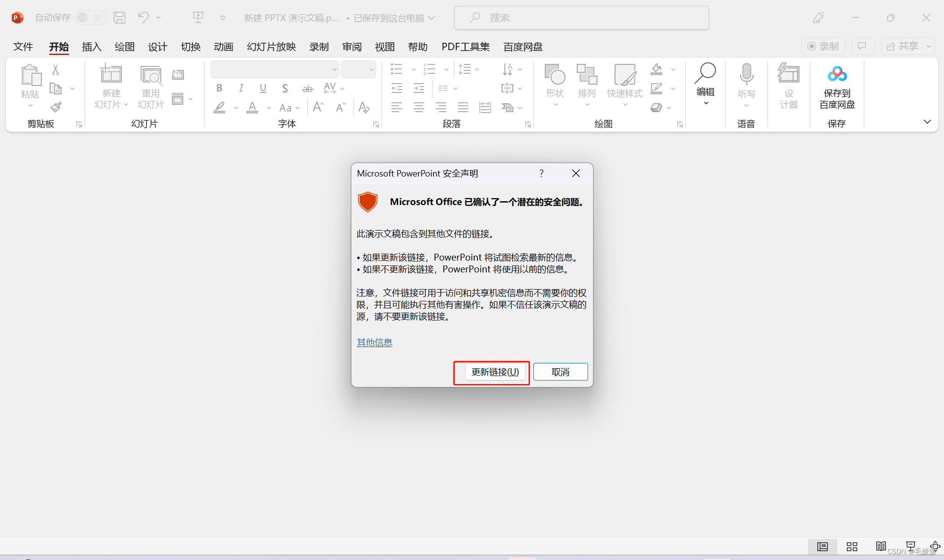Expand the font name combo box
Viewport: 944px width, 560px height.
(335, 69)
